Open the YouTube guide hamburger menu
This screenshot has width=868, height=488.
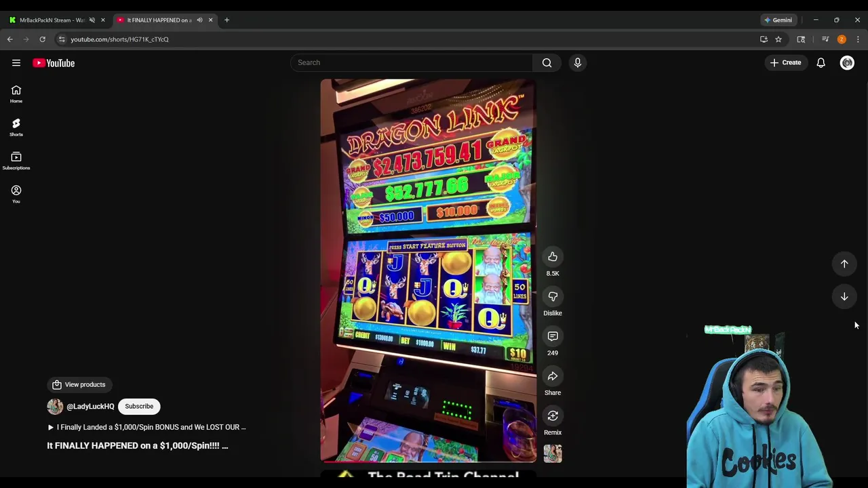[x=16, y=63]
